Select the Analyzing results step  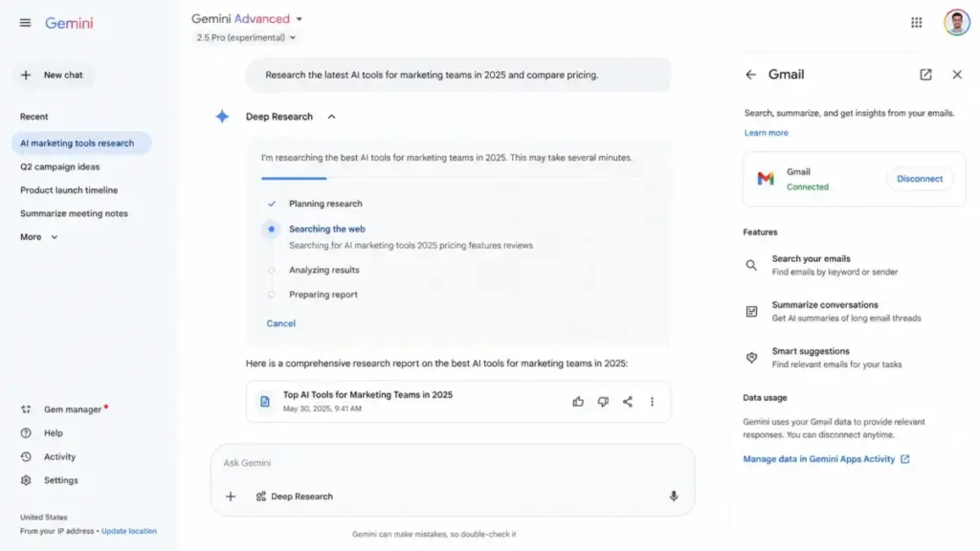tap(323, 270)
